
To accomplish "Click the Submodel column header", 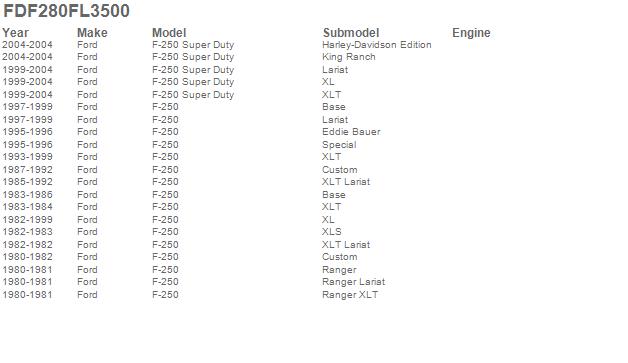I will 351,33.
